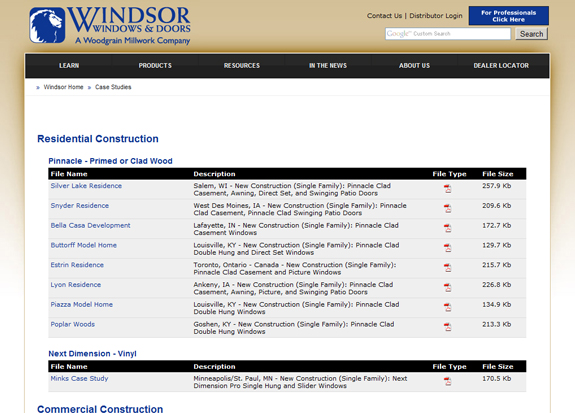The image size is (575, 413).
Task: Click the West Des Moines, IA description
Action: click(x=300, y=209)
